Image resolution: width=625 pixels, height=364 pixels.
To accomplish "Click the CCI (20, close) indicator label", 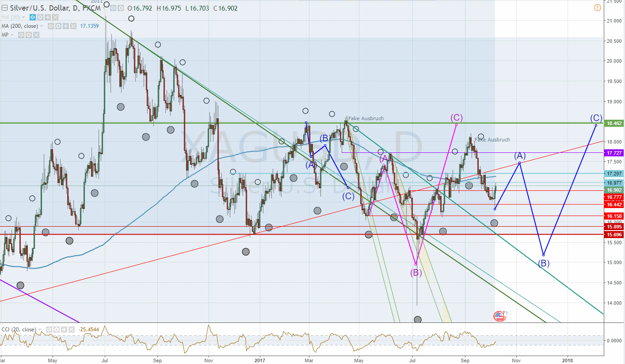I will pyautogui.click(x=19, y=330).
